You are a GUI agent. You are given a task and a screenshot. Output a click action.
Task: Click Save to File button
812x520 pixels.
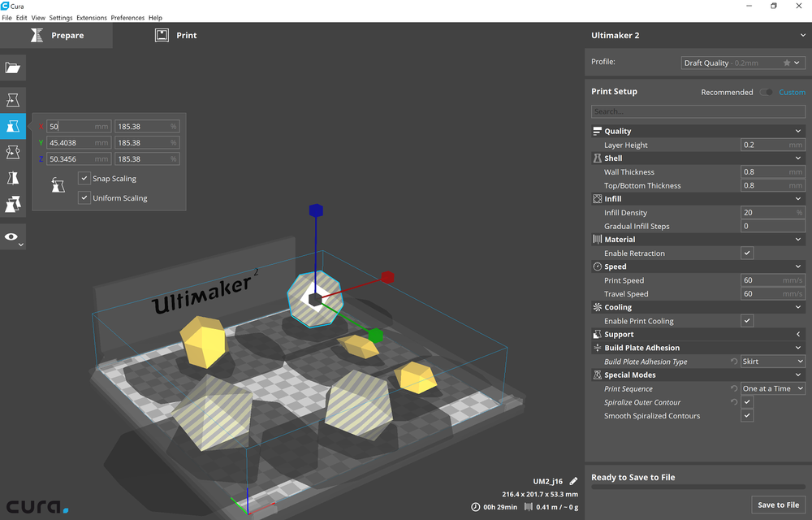(778, 505)
